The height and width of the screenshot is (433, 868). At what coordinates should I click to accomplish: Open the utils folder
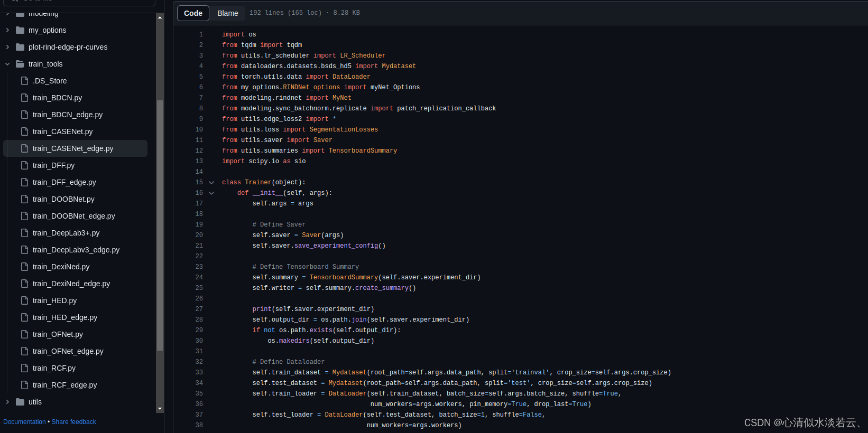(35, 402)
